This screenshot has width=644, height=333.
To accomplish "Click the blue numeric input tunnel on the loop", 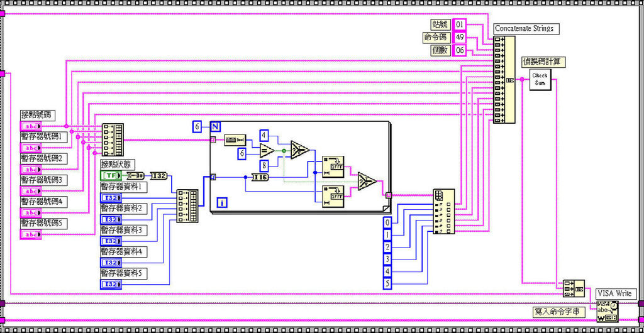I will (x=213, y=177).
